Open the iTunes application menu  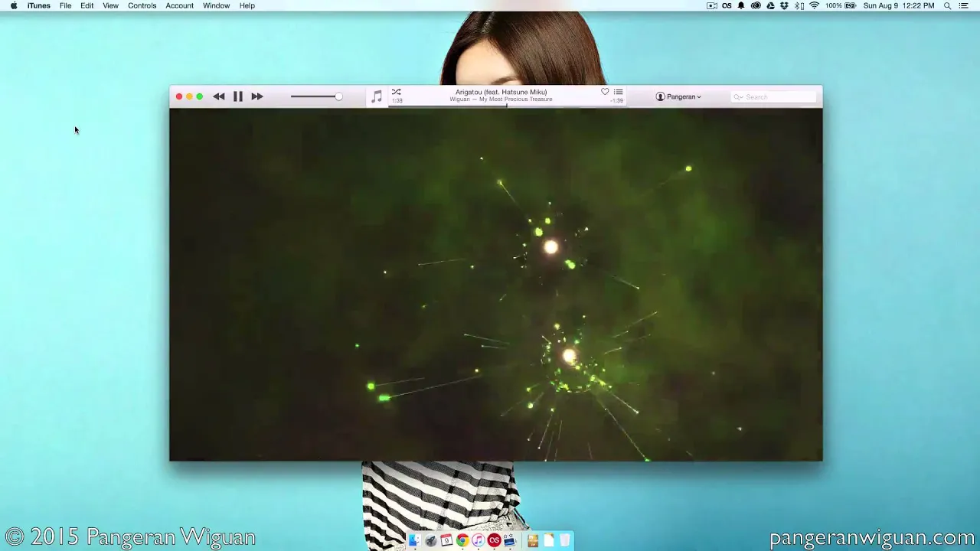[x=39, y=5]
